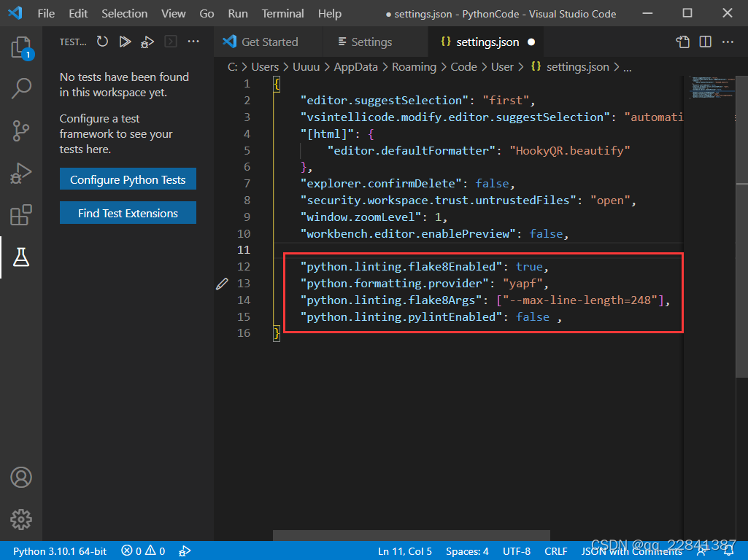Image resolution: width=748 pixels, height=560 pixels.
Task: Click the breadcrumb trailing ellipsis
Action: tap(628, 68)
